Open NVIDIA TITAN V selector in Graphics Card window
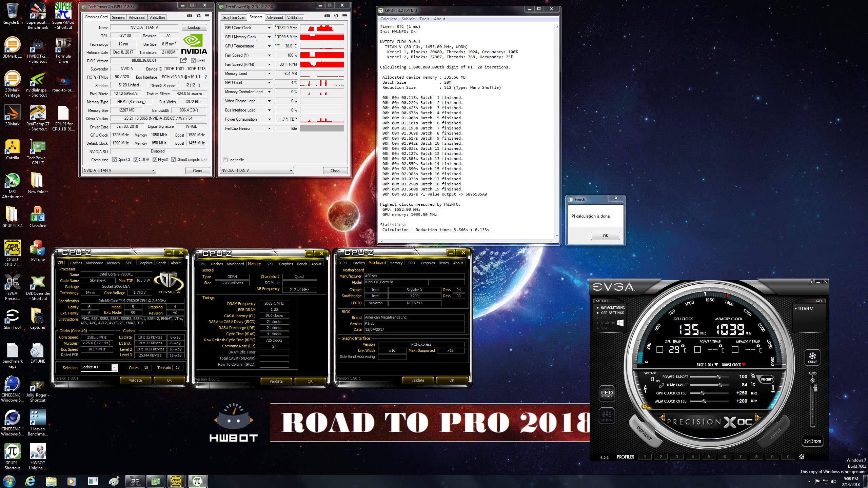 [x=119, y=170]
